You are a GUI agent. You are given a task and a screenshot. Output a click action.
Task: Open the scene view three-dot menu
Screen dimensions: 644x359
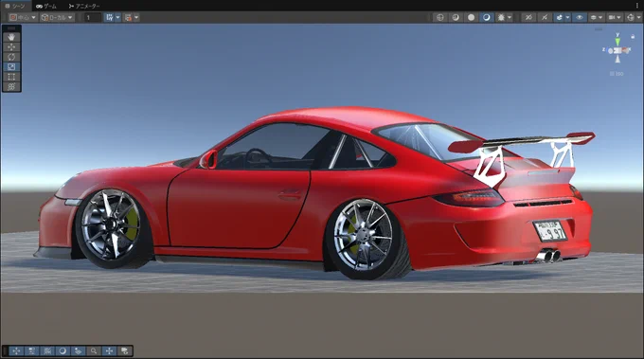[x=637, y=6]
